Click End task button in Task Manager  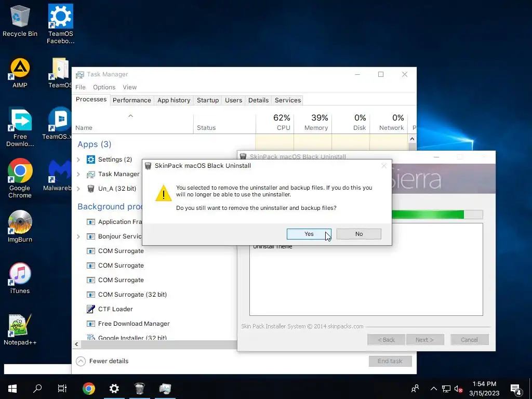click(390, 361)
